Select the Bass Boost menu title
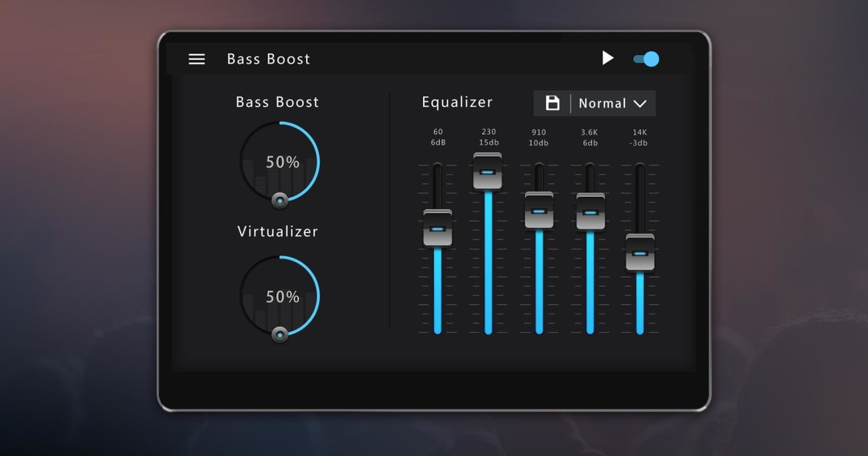Viewport: 868px width, 456px height. 268,59
